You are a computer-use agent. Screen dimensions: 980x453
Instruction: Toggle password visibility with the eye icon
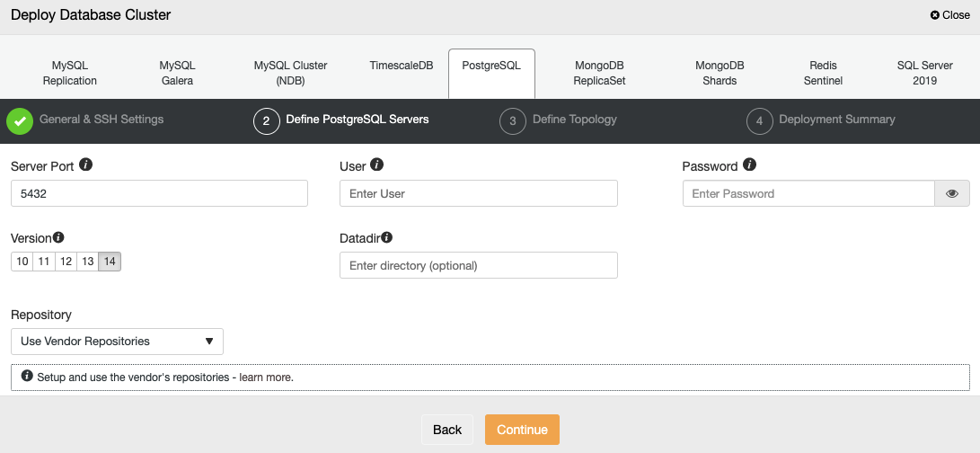pyautogui.click(x=952, y=193)
